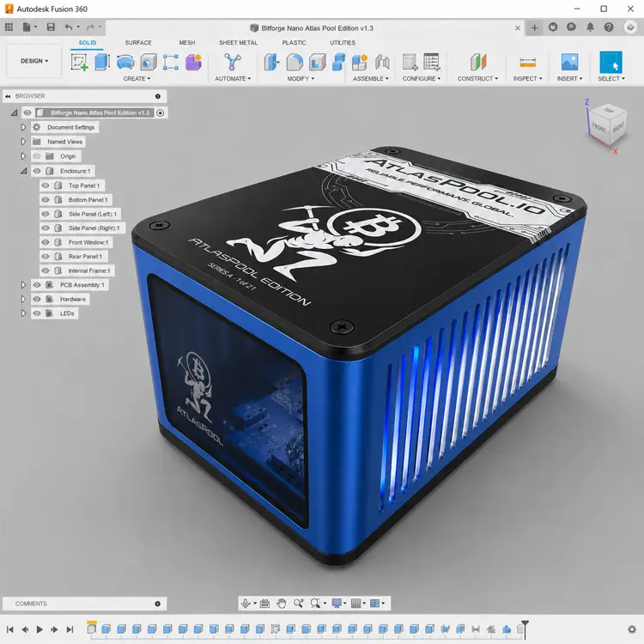Viewport: 644px width, 644px height.
Task: Select the Extrude tool
Action: coord(102,62)
